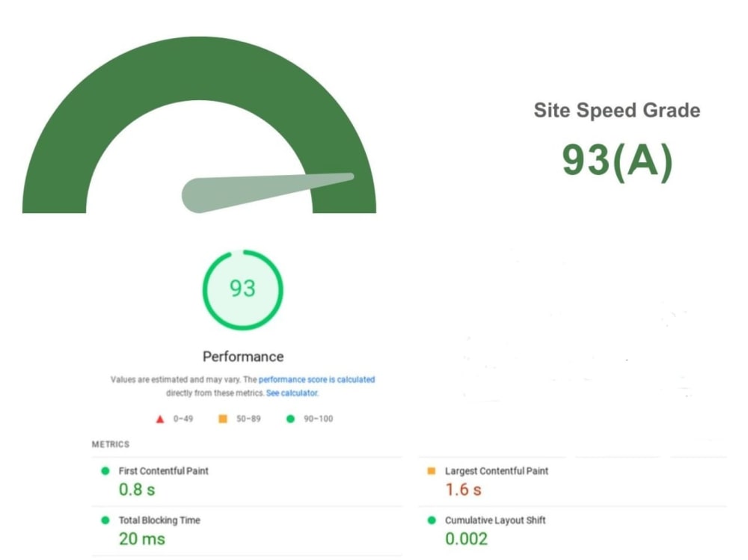Click the green dot beside Cumulative Layout Shift
The width and height of the screenshot is (748, 560).
[x=432, y=520]
